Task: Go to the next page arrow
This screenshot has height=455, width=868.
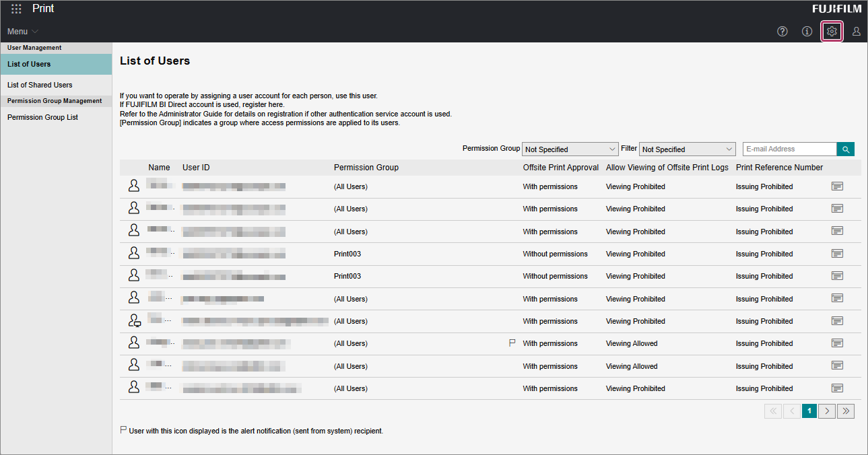Action: click(827, 411)
